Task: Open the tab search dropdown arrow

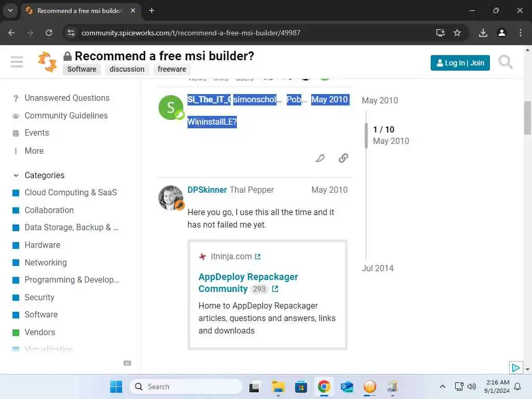Action: [10, 10]
